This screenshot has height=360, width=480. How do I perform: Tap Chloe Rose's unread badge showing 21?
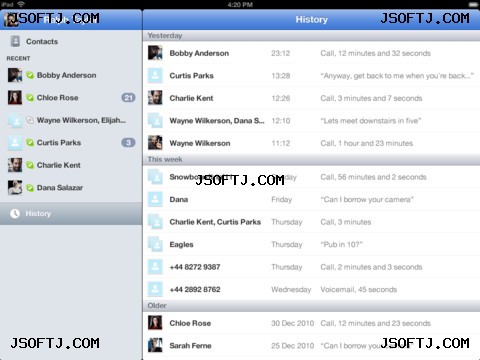click(128, 98)
